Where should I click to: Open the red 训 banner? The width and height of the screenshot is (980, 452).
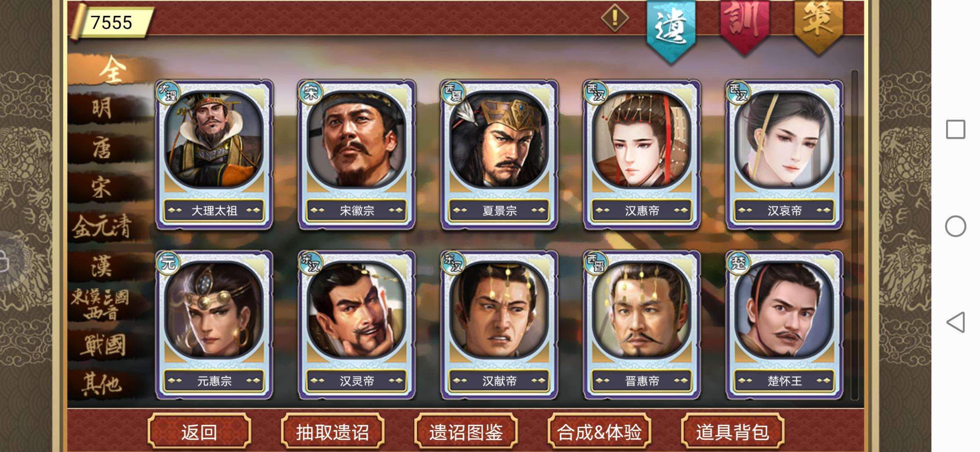[x=745, y=26]
